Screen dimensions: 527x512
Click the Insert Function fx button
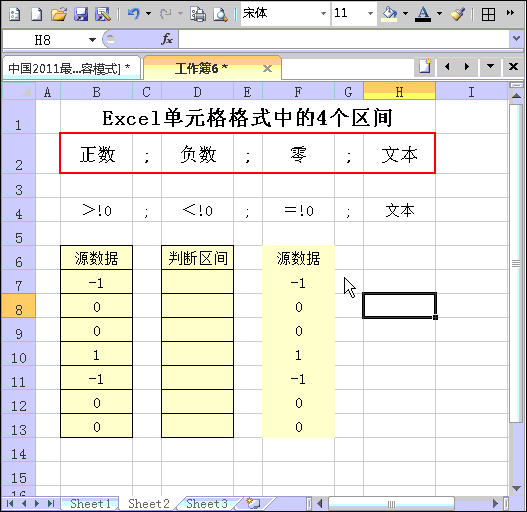(167, 39)
